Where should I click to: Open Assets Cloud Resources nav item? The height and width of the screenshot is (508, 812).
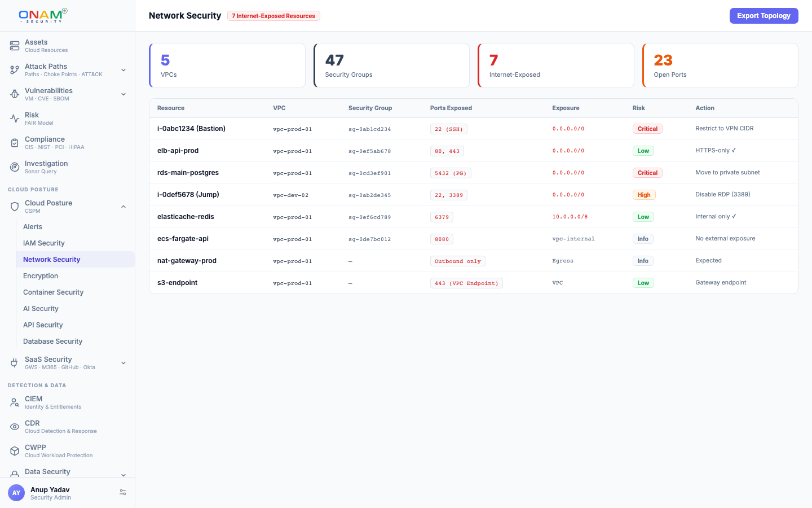(68, 46)
